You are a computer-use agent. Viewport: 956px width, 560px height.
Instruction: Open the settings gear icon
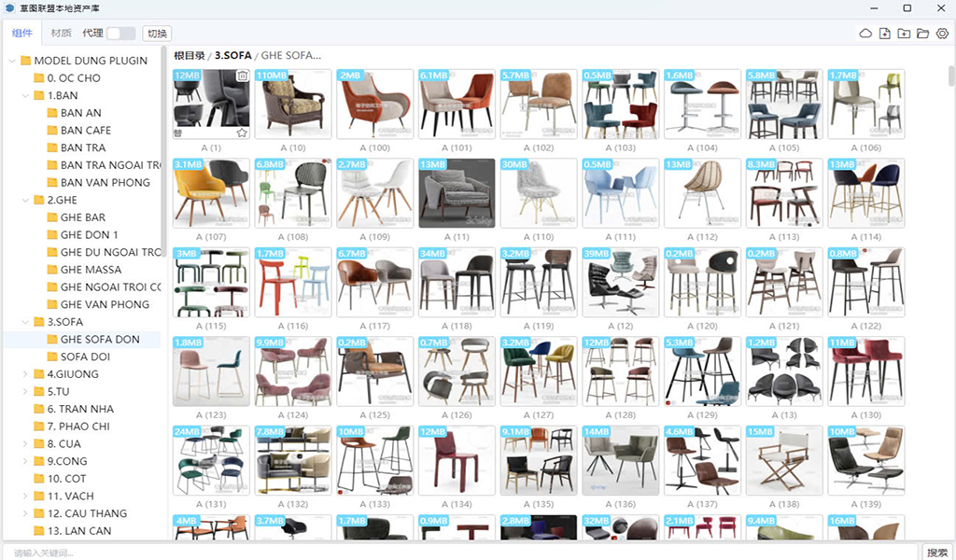point(942,34)
